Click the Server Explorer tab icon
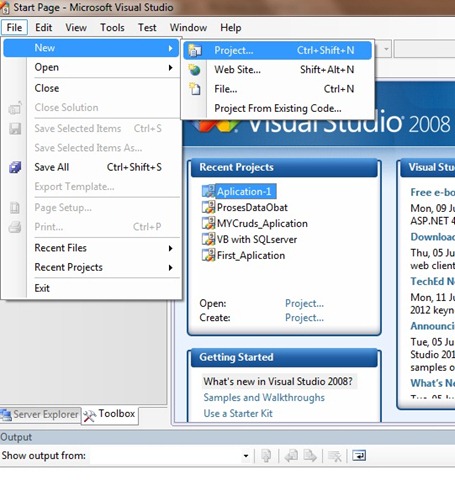Viewport: 455px width, 480px height. click(6, 415)
